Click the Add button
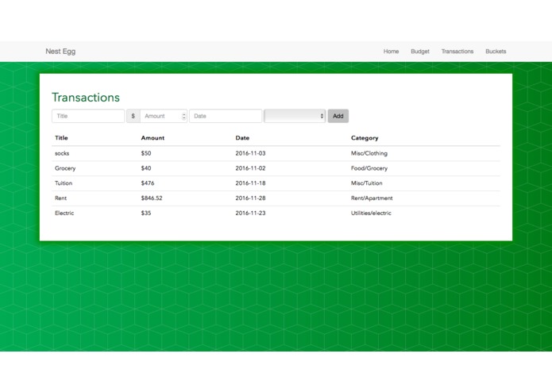This screenshot has height=392, width=552. click(338, 116)
